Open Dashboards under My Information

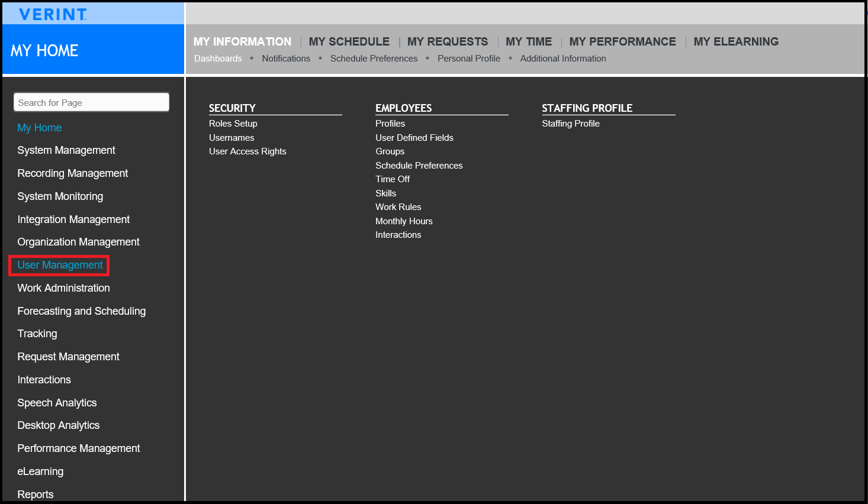click(x=218, y=59)
